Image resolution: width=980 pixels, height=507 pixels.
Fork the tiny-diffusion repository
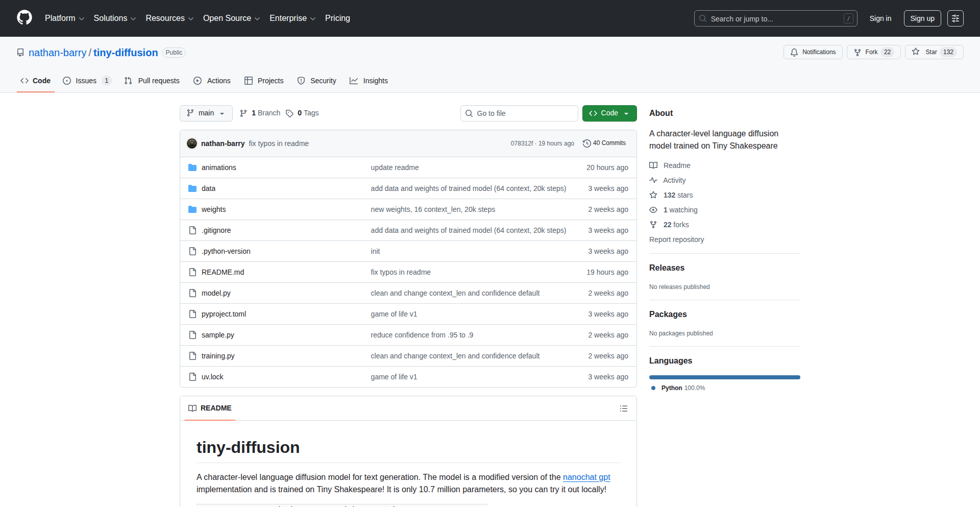[873, 52]
